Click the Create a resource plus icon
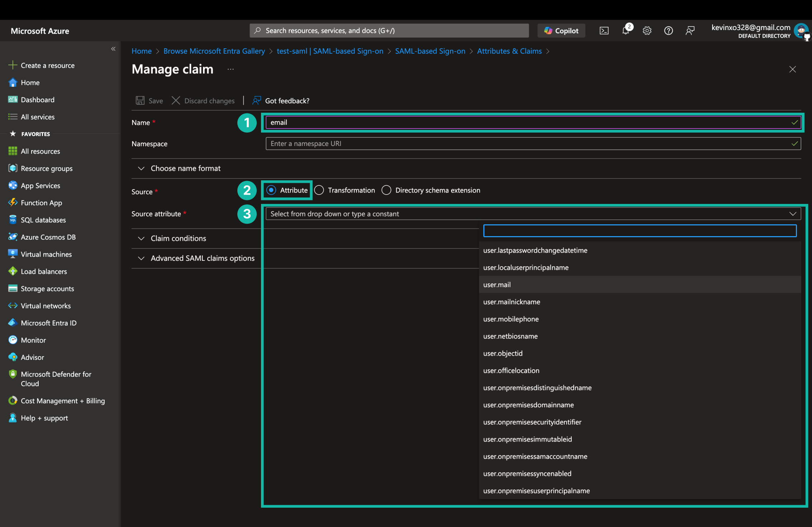Viewport: 812px width, 527px height. point(13,65)
